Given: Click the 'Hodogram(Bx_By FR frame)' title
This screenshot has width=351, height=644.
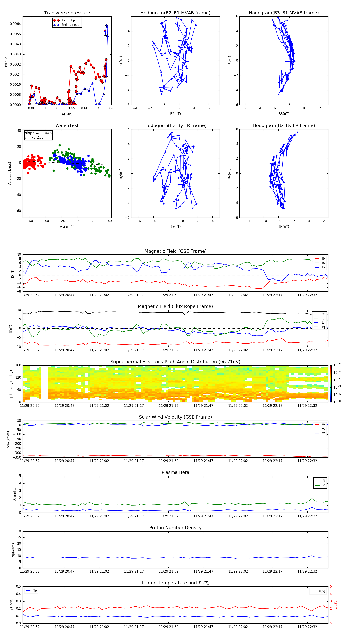Looking at the screenshot, I should [284, 125].
